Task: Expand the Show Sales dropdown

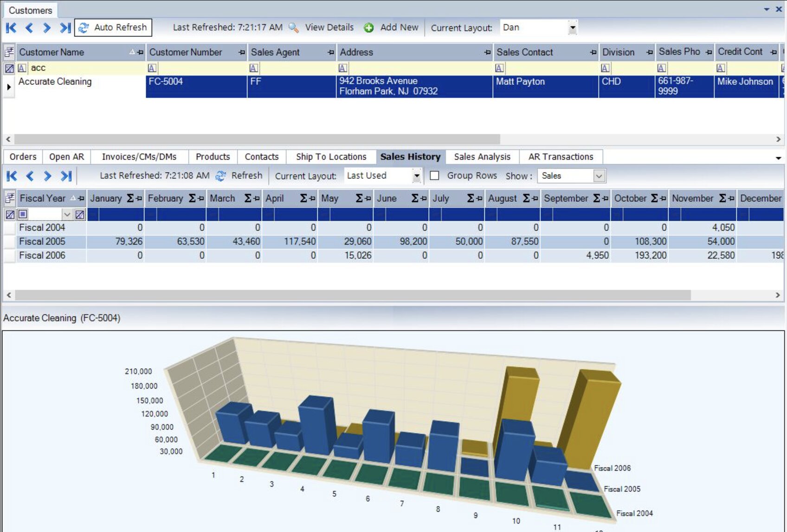Action: coord(599,176)
